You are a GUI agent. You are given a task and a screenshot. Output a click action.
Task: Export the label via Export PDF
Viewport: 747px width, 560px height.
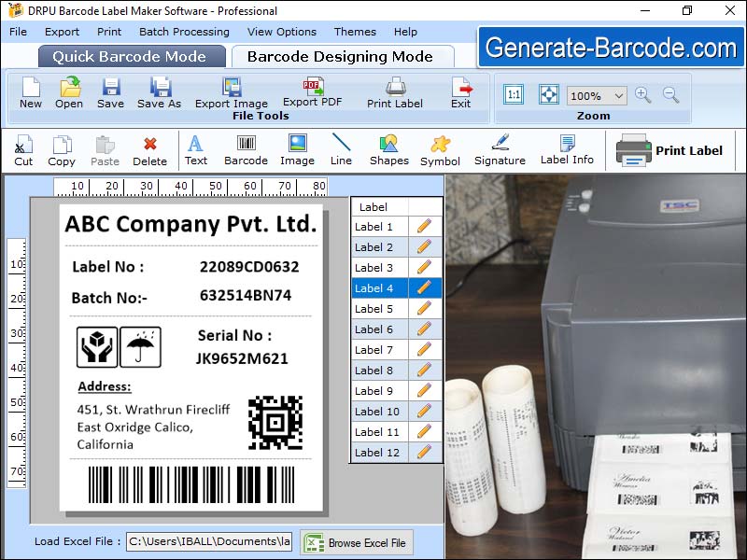click(313, 91)
